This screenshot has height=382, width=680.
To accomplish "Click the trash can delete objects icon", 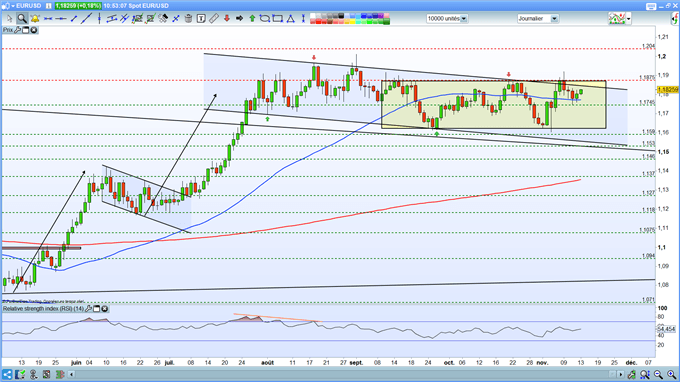I will pyautogui.click(x=188, y=18).
